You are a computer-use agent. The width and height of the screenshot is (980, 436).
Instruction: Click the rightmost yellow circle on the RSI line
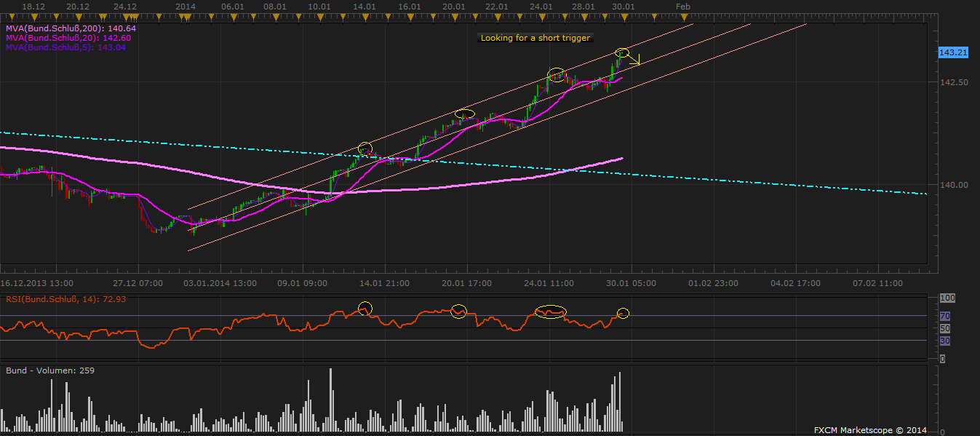pos(622,314)
